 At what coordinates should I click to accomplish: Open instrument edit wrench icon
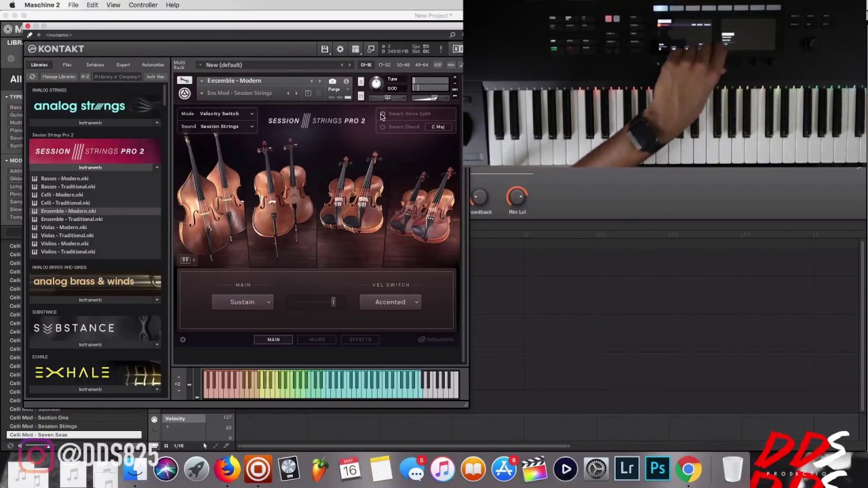tap(184, 81)
